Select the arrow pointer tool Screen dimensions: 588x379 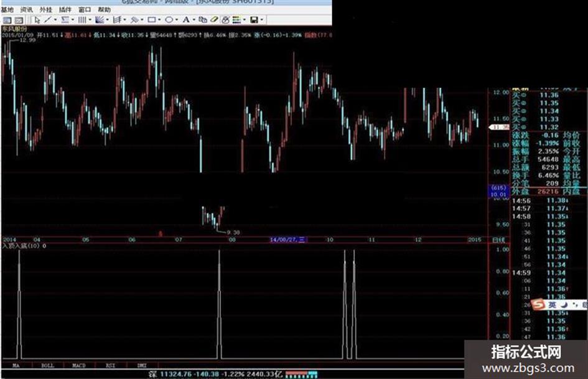click(37, 20)
